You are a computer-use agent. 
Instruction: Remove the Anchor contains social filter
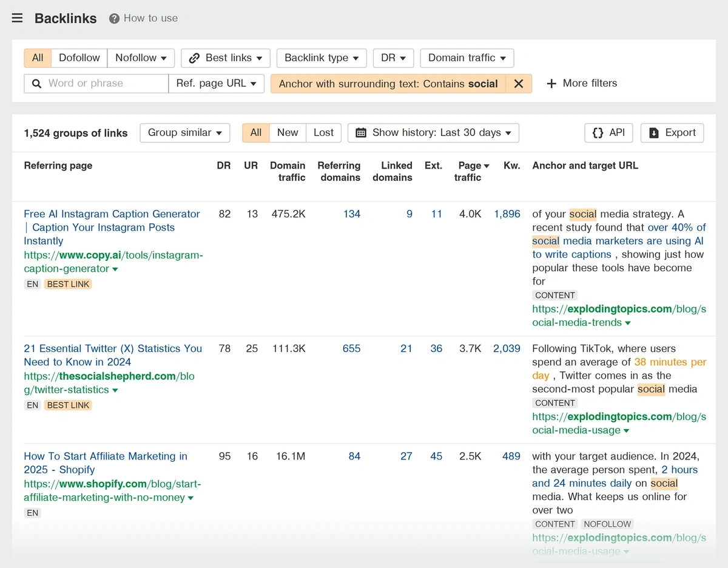[x=519, y=84]
